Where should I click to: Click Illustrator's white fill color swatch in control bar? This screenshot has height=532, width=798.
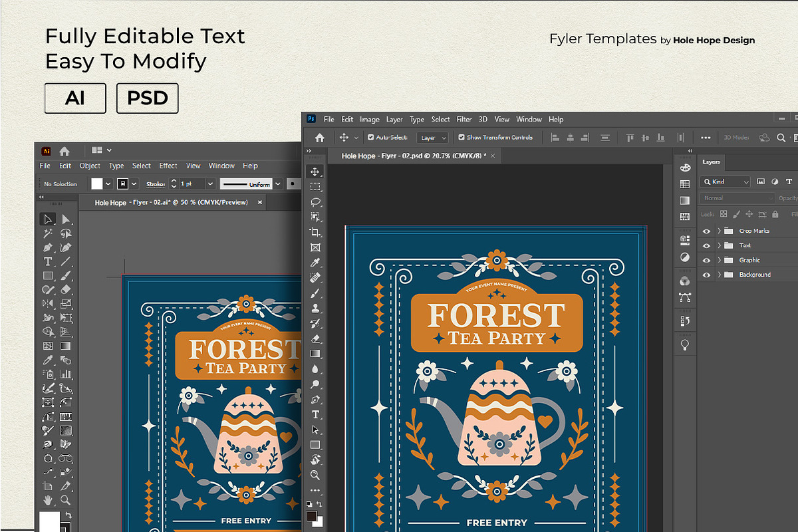coord(97,184)
